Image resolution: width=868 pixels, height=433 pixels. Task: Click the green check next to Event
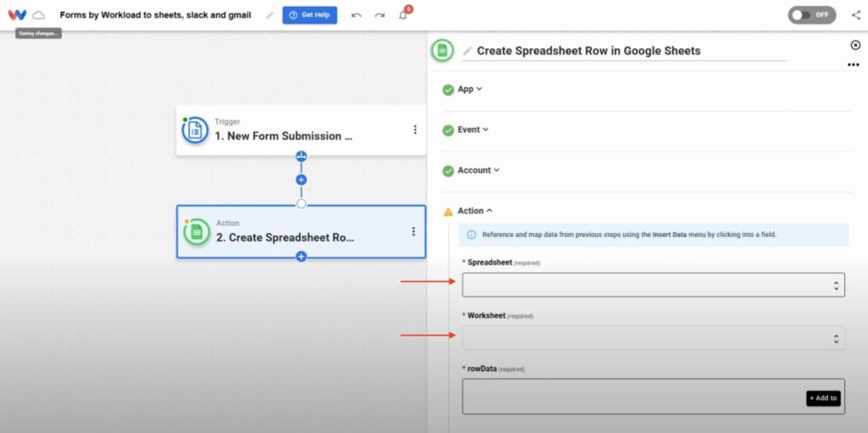pos(448,130)
